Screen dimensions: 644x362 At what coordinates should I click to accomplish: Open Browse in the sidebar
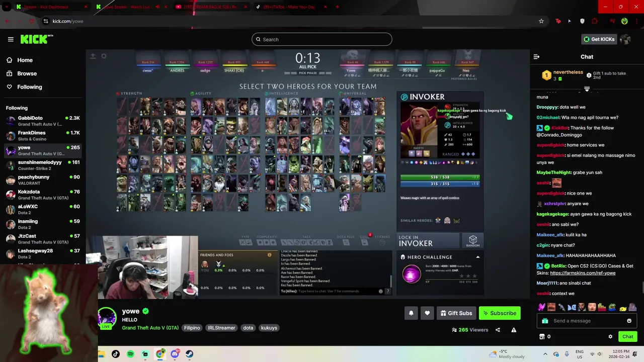point(22,73)
